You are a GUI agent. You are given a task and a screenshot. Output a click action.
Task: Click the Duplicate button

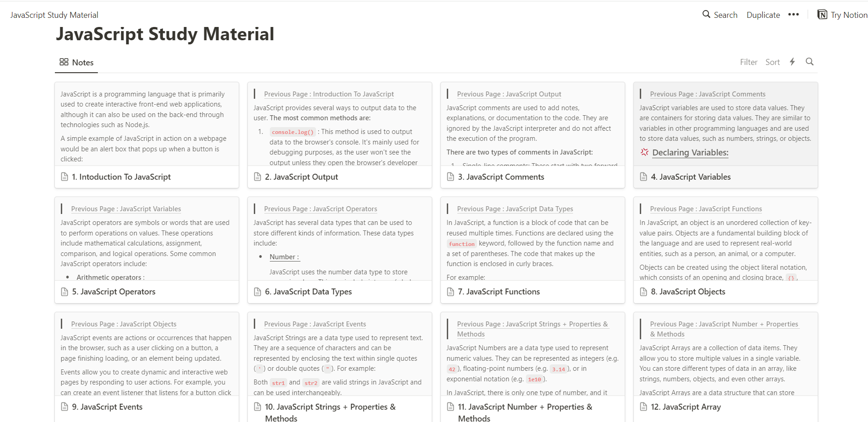(763, 15)
